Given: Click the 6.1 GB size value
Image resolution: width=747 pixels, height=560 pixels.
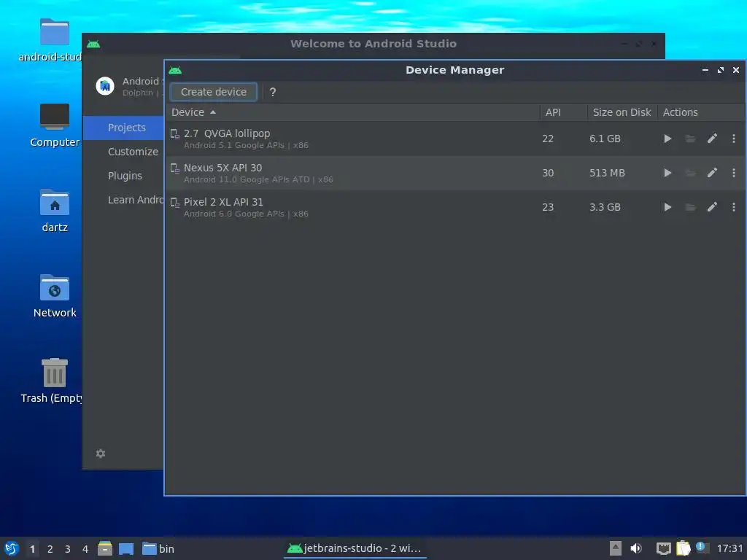Looking at the screenshot, I should point(605,139).
